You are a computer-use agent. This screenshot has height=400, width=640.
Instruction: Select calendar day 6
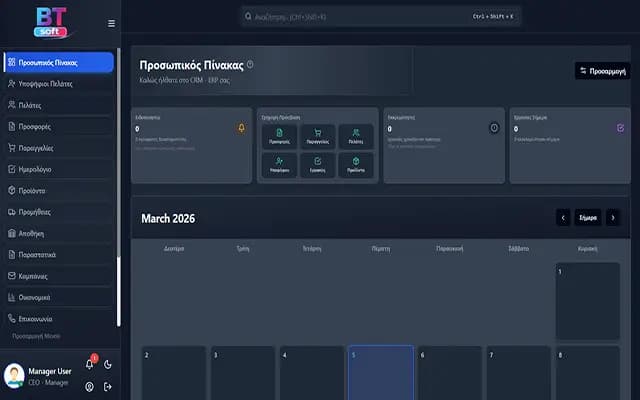450,373
